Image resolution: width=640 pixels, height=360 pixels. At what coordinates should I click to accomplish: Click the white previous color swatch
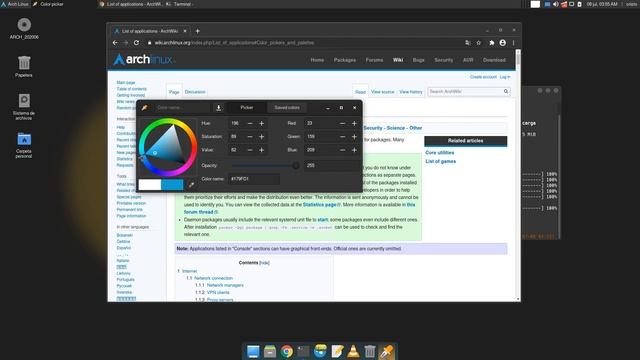pyautogui.click(x=149, y=184)
